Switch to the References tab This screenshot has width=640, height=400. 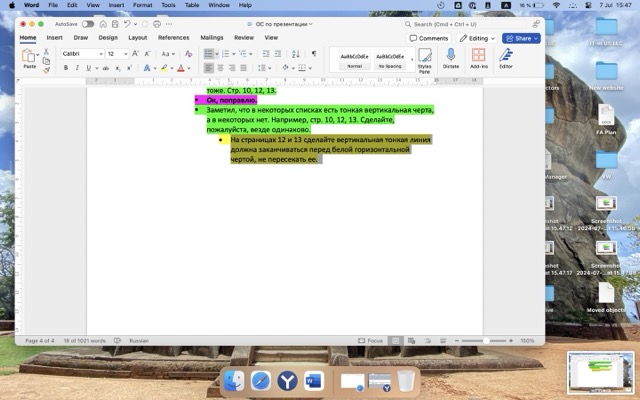tap(173, 37)
